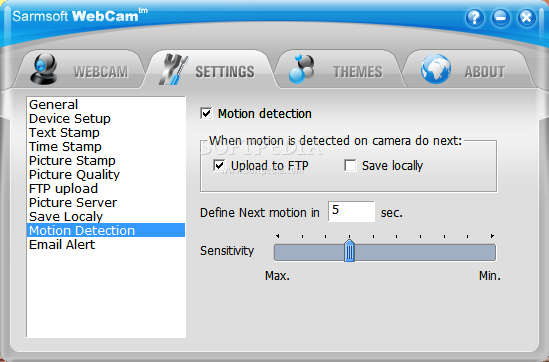Click the Themes blue spheres icon
Screen dimensions: 549x362
click(x=301, y=69)
